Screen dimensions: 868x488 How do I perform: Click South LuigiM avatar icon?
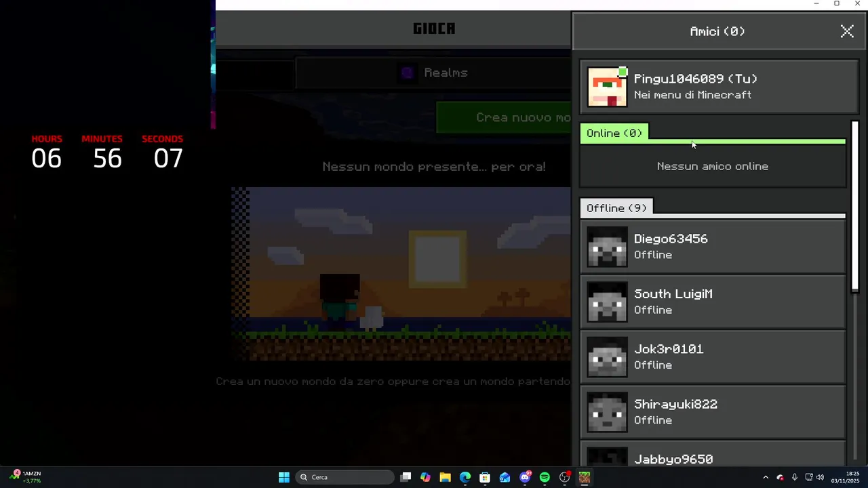(608, 302)
